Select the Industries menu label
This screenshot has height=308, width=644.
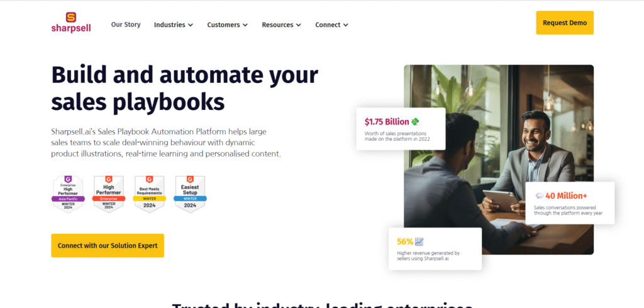point(170,25)
